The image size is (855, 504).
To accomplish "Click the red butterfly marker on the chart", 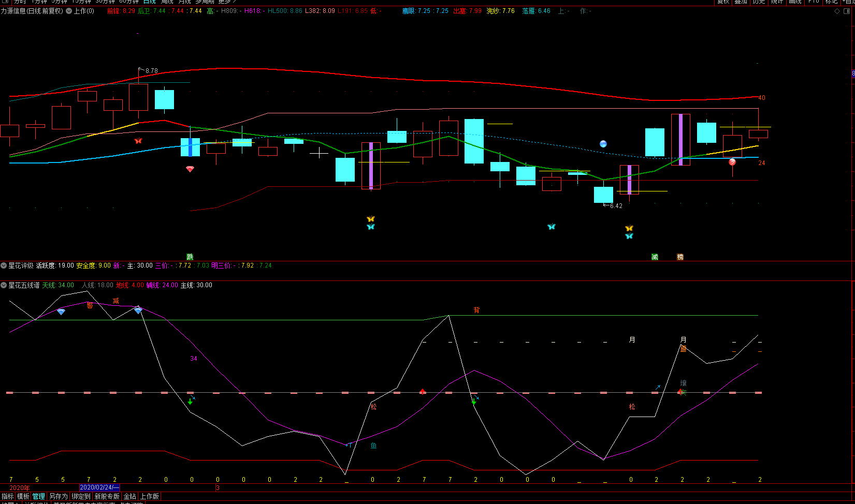I will (x=138, y=141).
